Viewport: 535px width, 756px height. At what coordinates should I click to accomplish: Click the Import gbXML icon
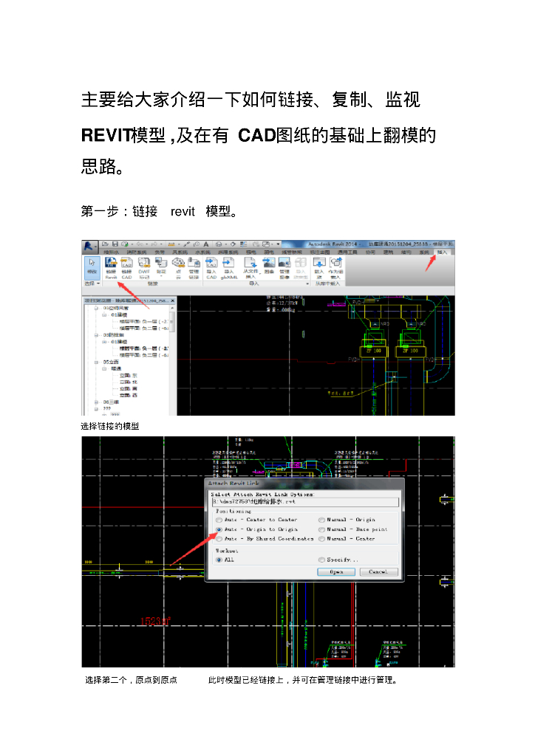coord(228,267)
